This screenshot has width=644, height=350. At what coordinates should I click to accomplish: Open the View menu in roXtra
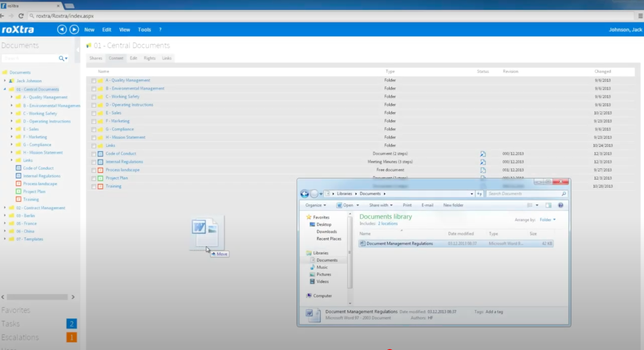[x=124, y=30]
